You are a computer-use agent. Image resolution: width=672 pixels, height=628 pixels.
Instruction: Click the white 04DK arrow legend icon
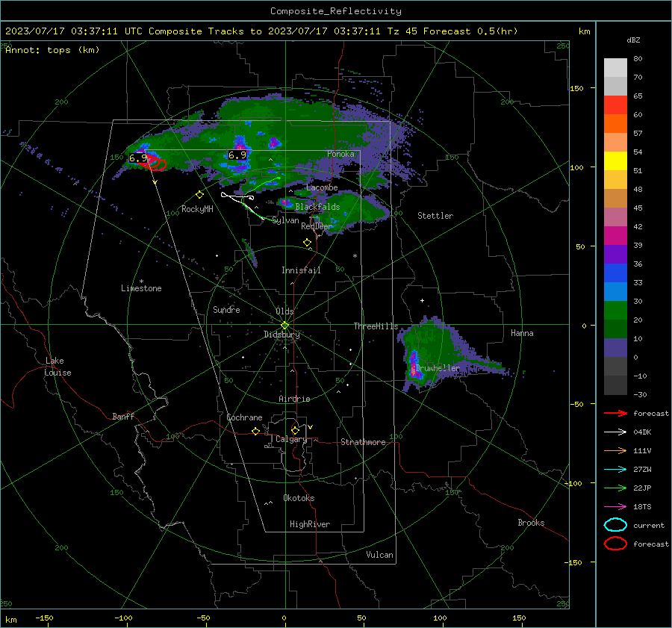615,432
